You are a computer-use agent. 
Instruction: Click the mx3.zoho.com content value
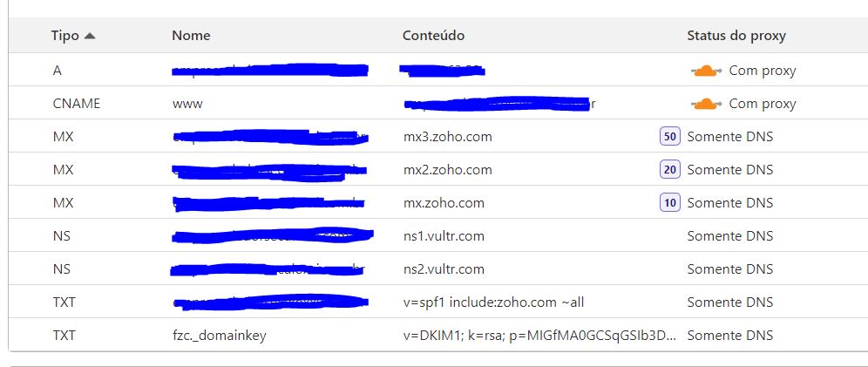(447, 137)
